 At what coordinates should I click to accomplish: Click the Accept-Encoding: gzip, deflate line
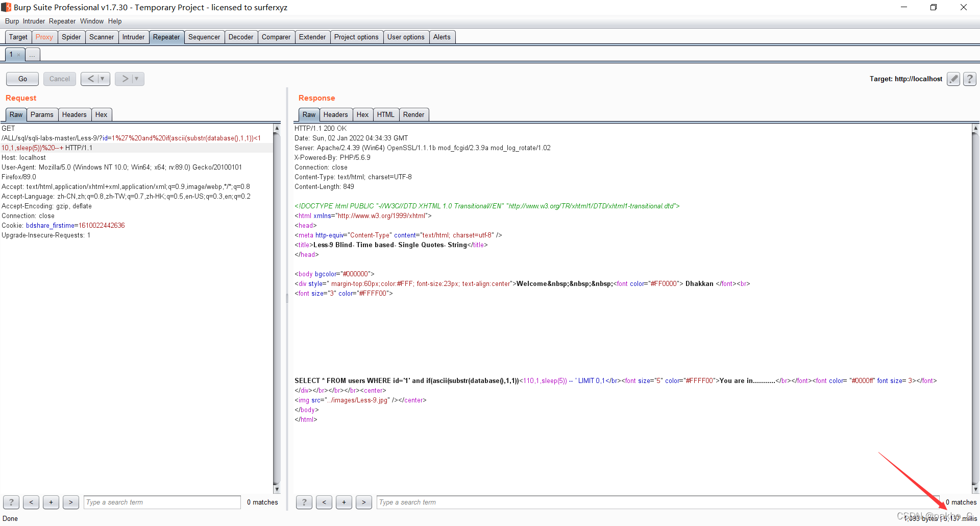click(46, 206)
